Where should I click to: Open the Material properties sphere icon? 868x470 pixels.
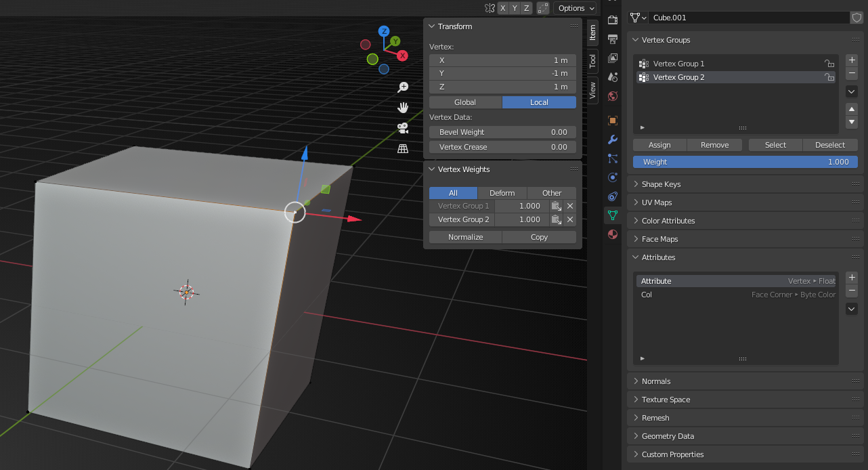click(613, 234)
